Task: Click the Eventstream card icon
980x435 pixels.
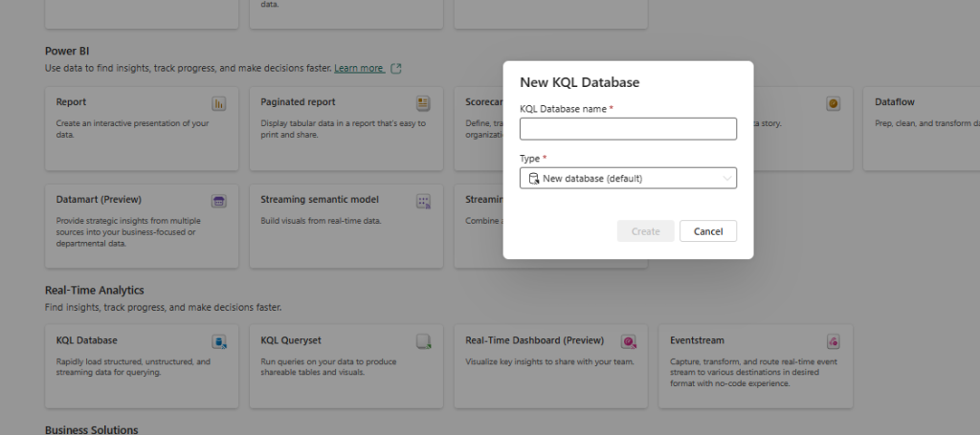Action: [x=834, y=341]
